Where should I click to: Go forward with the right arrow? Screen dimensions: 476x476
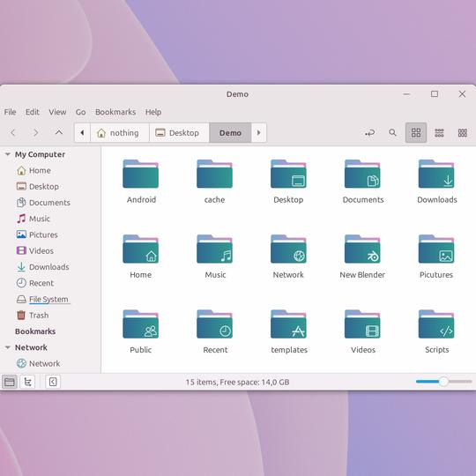pyautogui.click(x=36, y=132)
